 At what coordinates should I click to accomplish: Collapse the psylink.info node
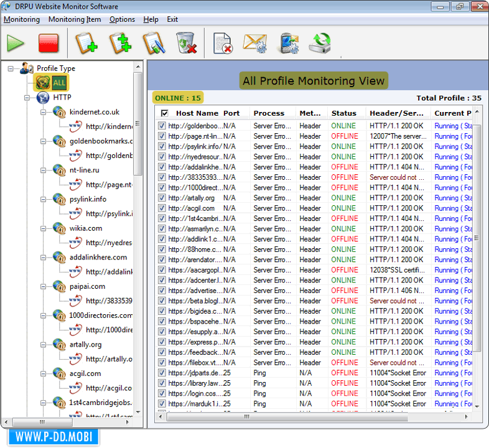click(44, 199)
